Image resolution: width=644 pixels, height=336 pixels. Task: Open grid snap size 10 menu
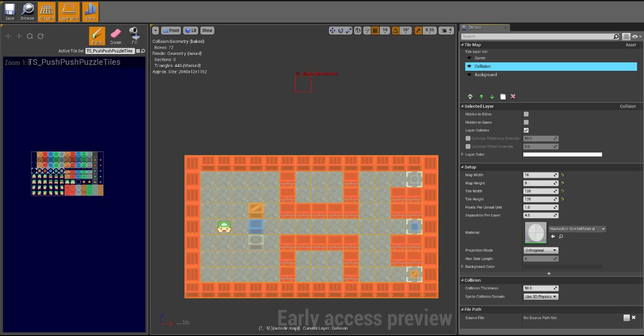[385, 30]
